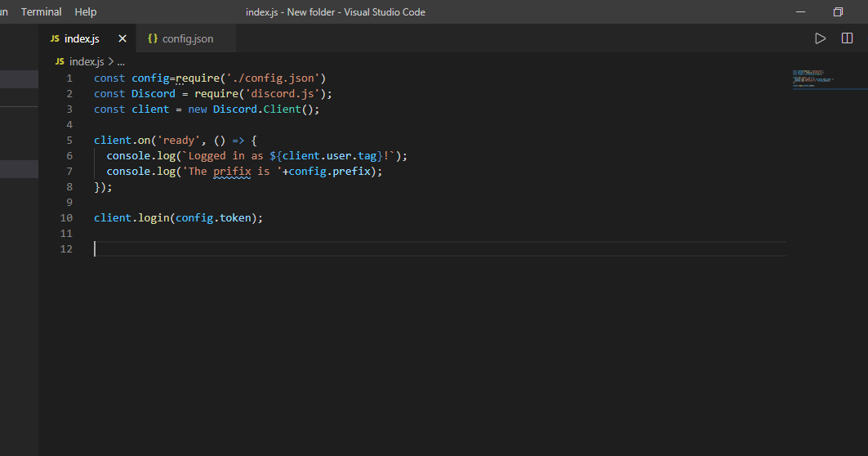This screenshot has height=456, width=868.
Task: Click JS file icon on index.js tab
Action: click(55, 38)
